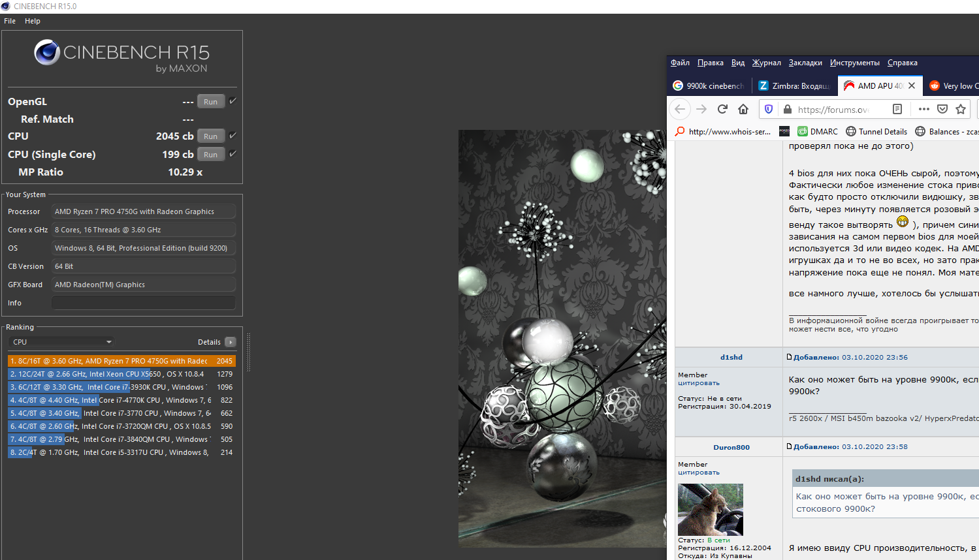Click the grinning smiley in forum post
The width and height of the screenshot is (979, 560).
(x=903, y=222)
